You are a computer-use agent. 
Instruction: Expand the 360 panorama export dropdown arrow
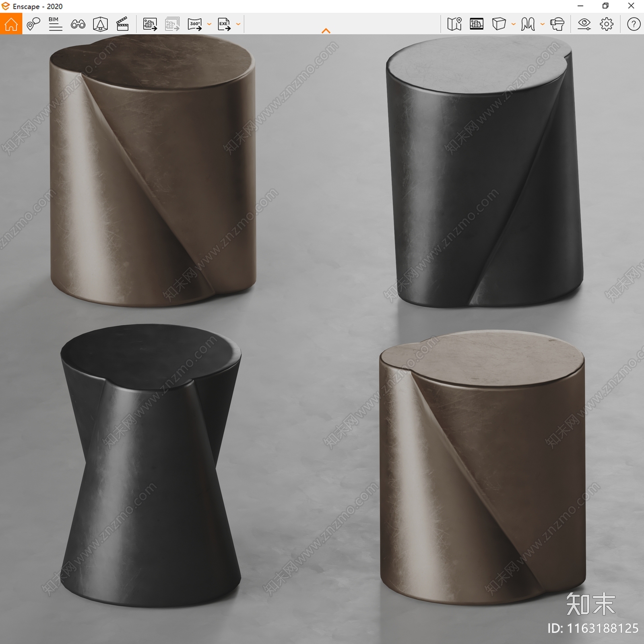209,24
